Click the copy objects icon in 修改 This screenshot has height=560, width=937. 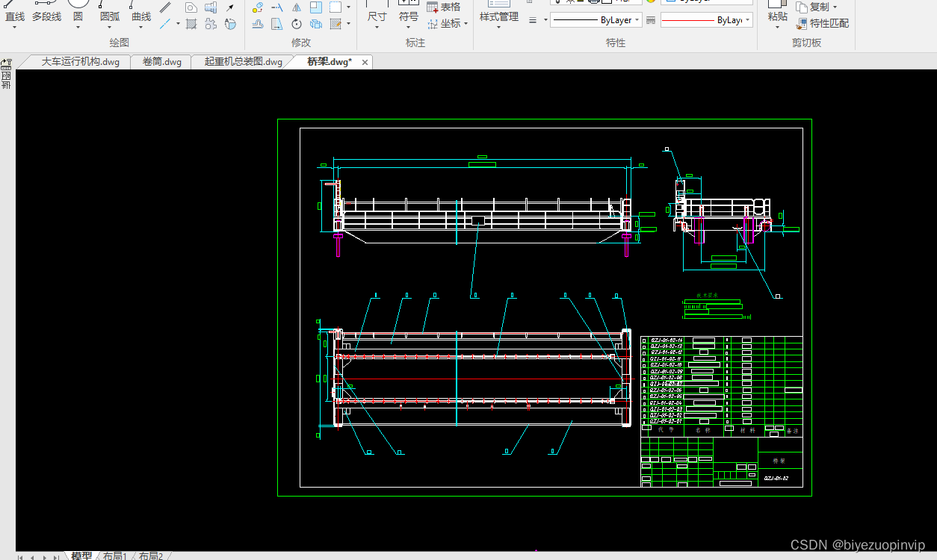click(x=316, y=24)
